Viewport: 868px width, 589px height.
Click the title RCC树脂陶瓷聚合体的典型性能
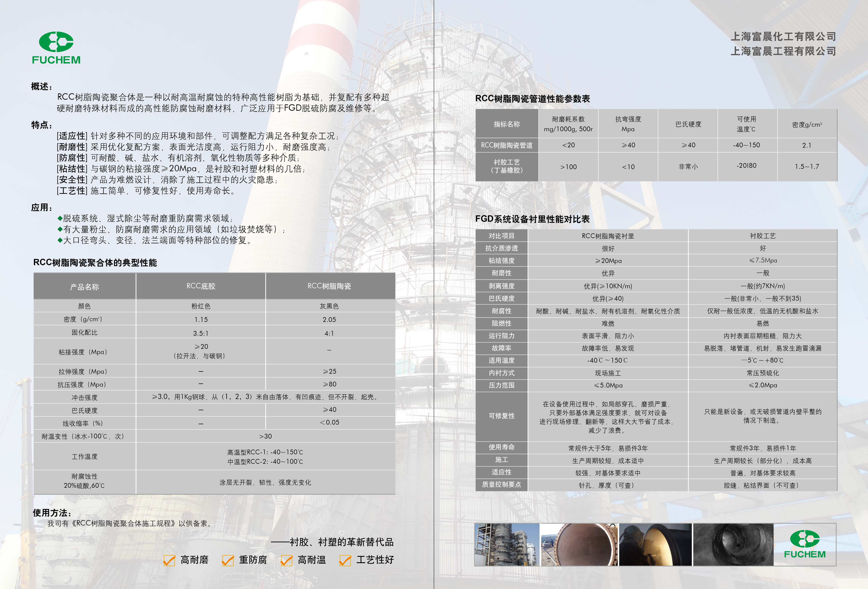(x=95, y=263)
